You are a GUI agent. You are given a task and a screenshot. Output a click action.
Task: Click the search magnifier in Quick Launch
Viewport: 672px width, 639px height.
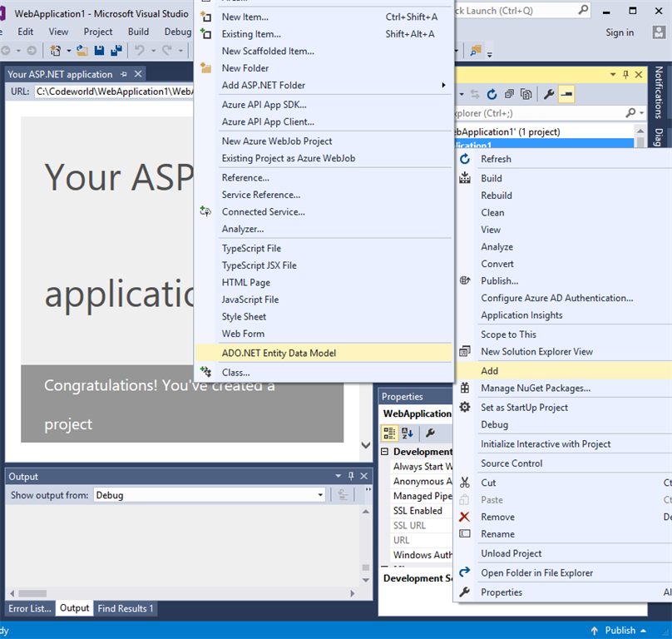(x=583, y=10)
